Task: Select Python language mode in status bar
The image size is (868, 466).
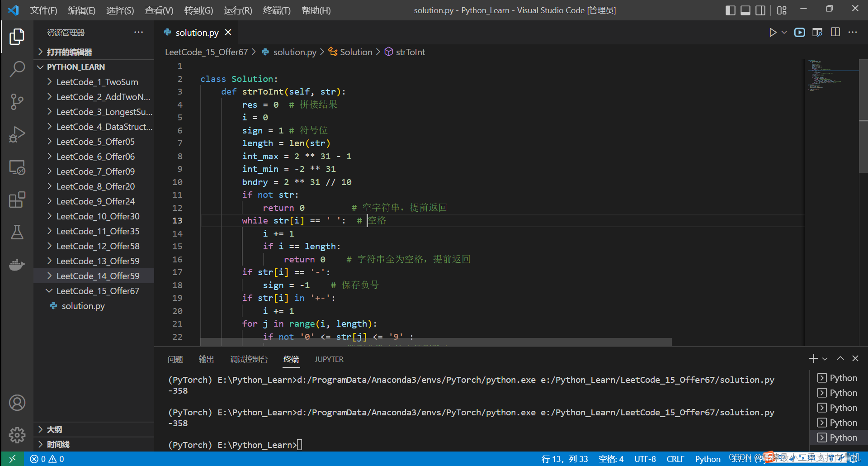Action: tap(708, 459)
